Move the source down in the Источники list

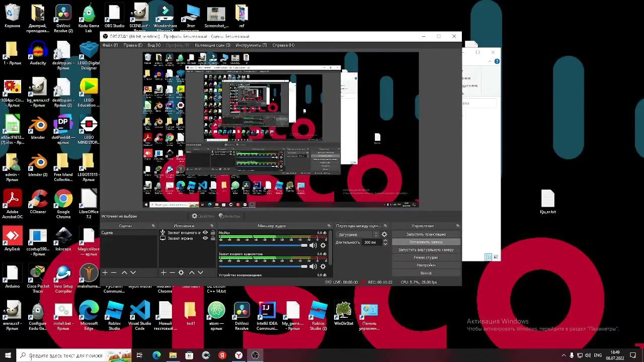pyautogui.click(x=200, y=273)
